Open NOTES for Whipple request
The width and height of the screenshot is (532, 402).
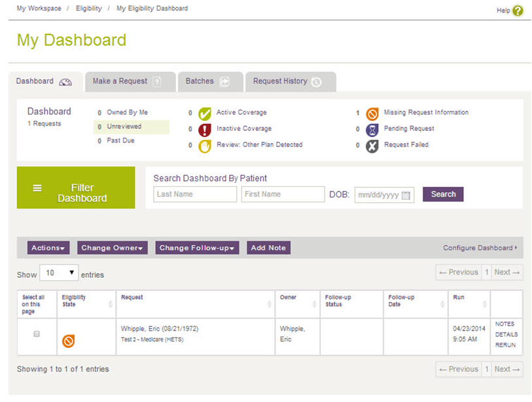click(505, 324)
